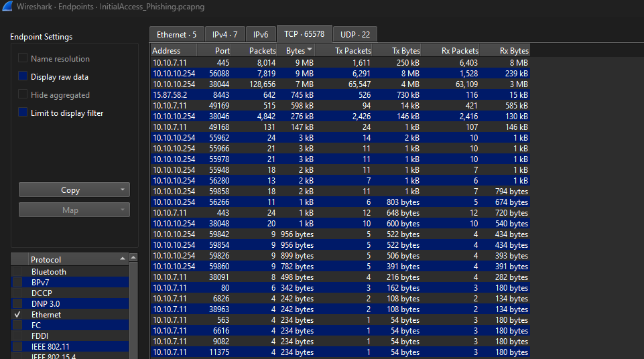Screen dimensions: 644x359
Task: Open the Copy dropdown menu
Action: click(122, 190)
